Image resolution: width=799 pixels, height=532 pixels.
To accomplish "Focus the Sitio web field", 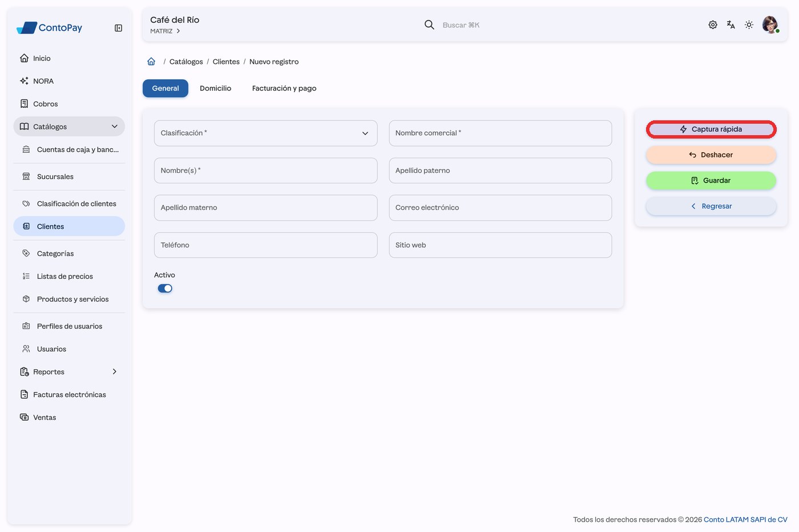I will [x=501, y=245].
